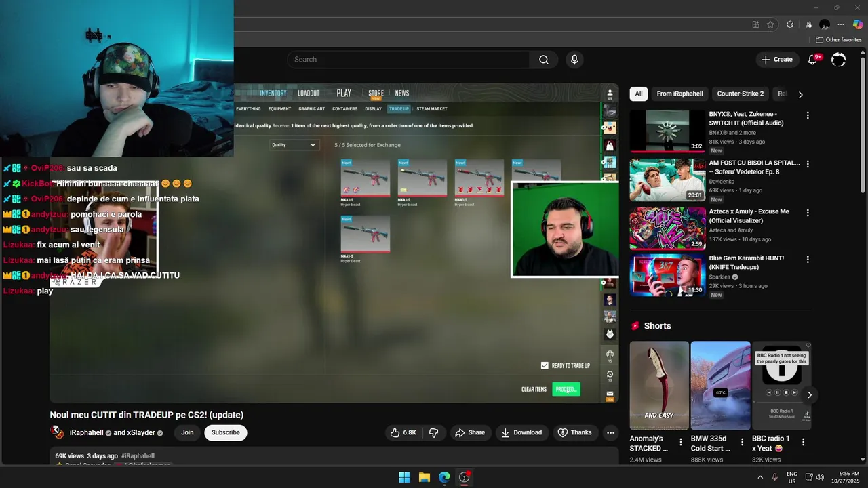
Task: Open options for Azteca x Amuly video
Action: [x=808, y=213]
